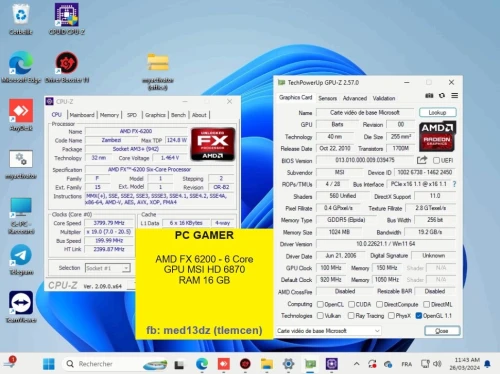Click the Graphics Card tab in GPU-Z
Viewport: 500px width, 374px height.
[x=295, y=97]
